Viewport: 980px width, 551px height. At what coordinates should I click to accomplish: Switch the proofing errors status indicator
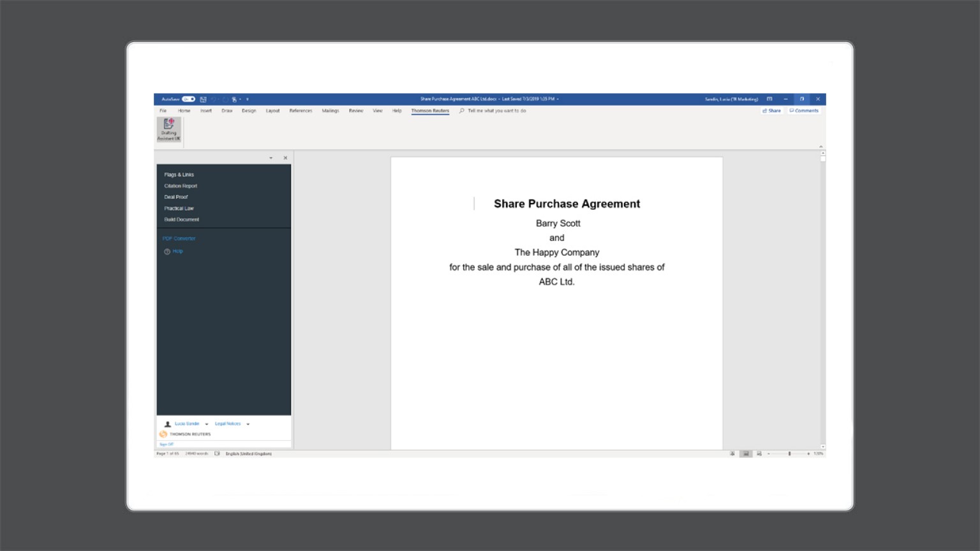pos(216,453)
